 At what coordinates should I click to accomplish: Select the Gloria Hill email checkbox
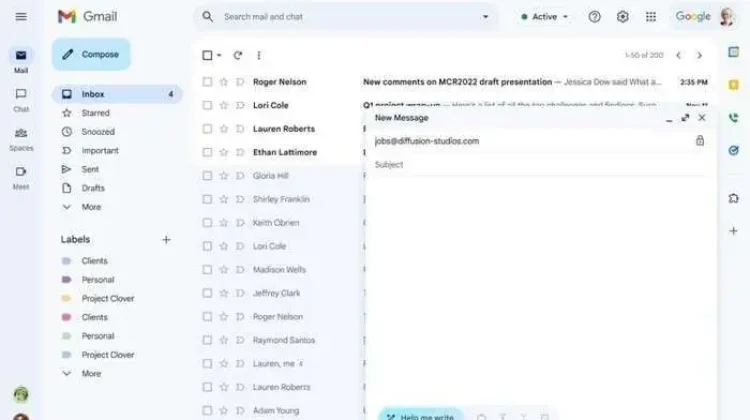click(x=207, y=176)
